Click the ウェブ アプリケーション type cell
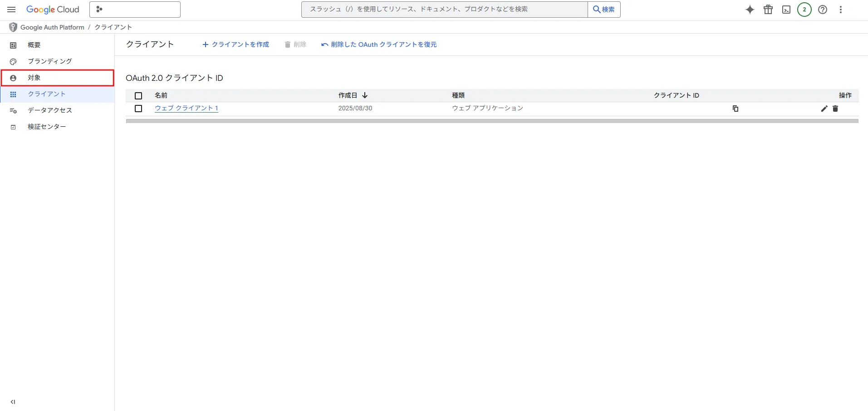Viewport: 868px width, 411px height. click(x=488, y=108)
